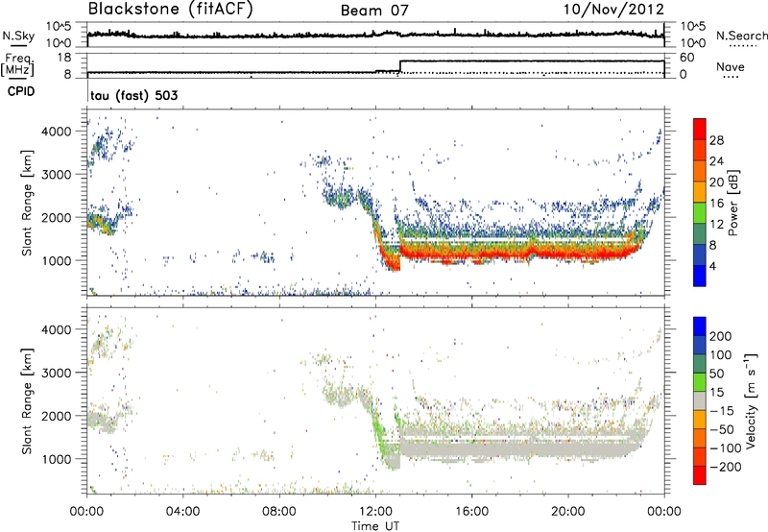The height and width of the screenshot is (532, 768).
Task: Click the Beam 07 label
Action: [374, 11]
